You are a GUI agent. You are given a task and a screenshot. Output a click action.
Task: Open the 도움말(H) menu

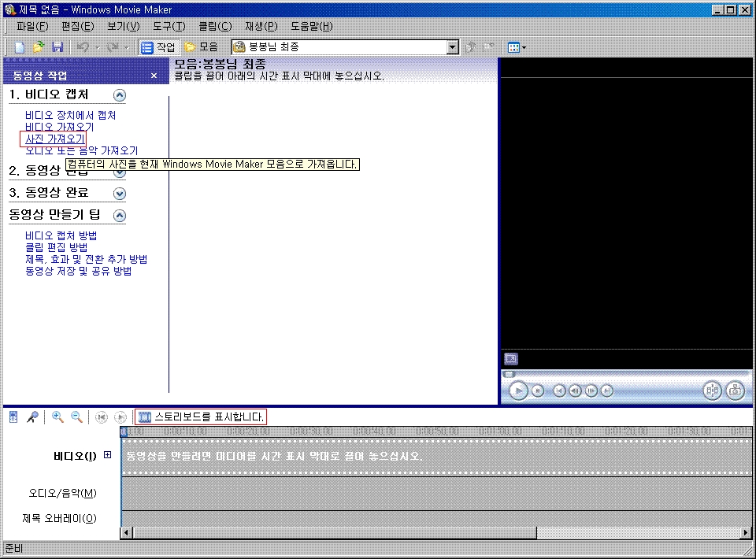point(312,27)
